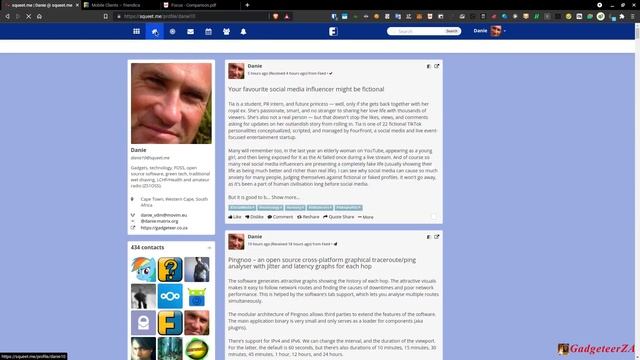The height and width of the screenshot is (360, 640).
Task: Open Brave shields lion icon
Action: pyautogui.click(x=276, y=16)
